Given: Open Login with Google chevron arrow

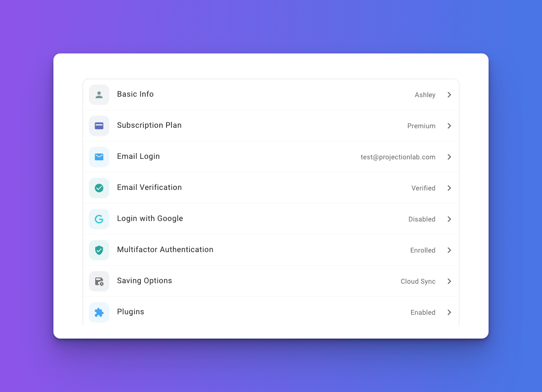Looking at the screenshot, I should click(449, 219).
